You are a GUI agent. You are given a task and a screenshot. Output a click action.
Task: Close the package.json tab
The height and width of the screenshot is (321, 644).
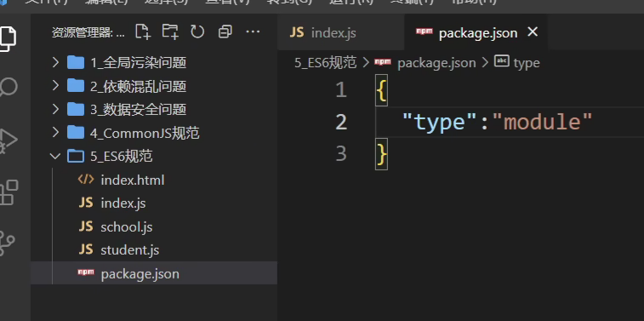click(533, 32)
